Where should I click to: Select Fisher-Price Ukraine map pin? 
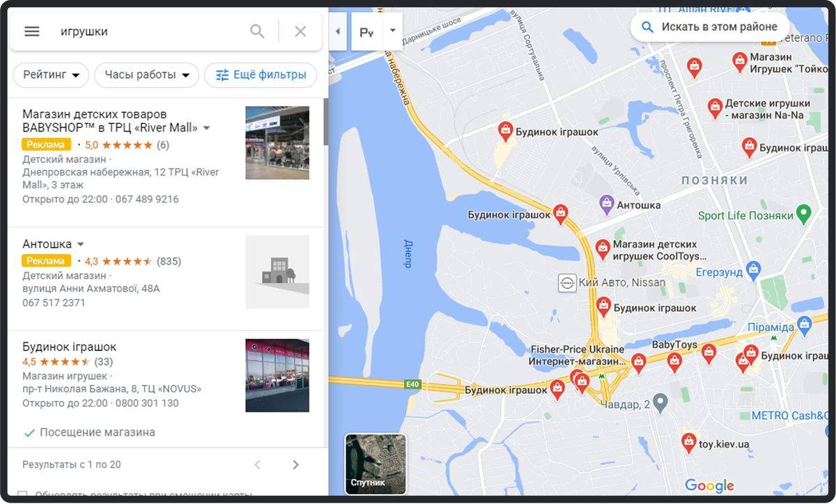(x=638, y=362)
